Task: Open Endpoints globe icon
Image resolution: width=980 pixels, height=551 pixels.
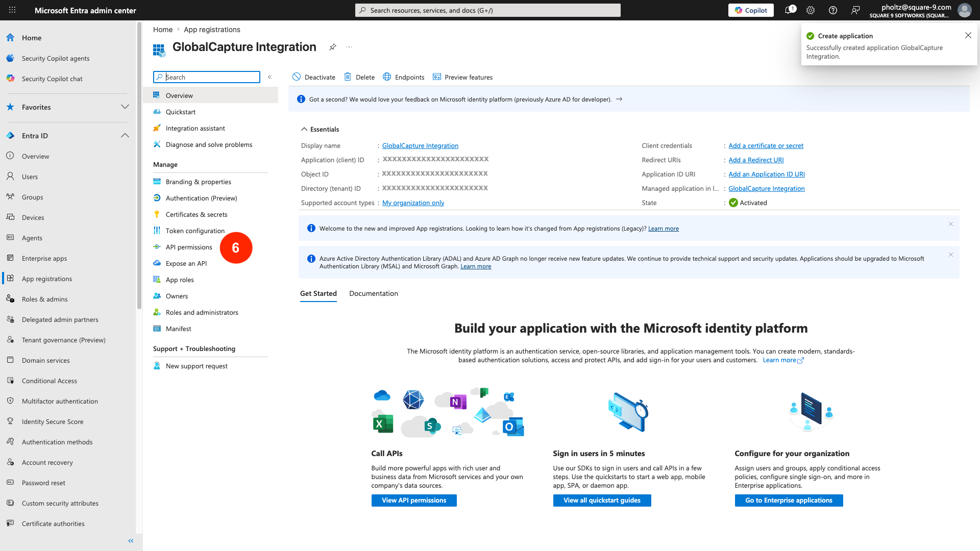Action: point(387,77)
